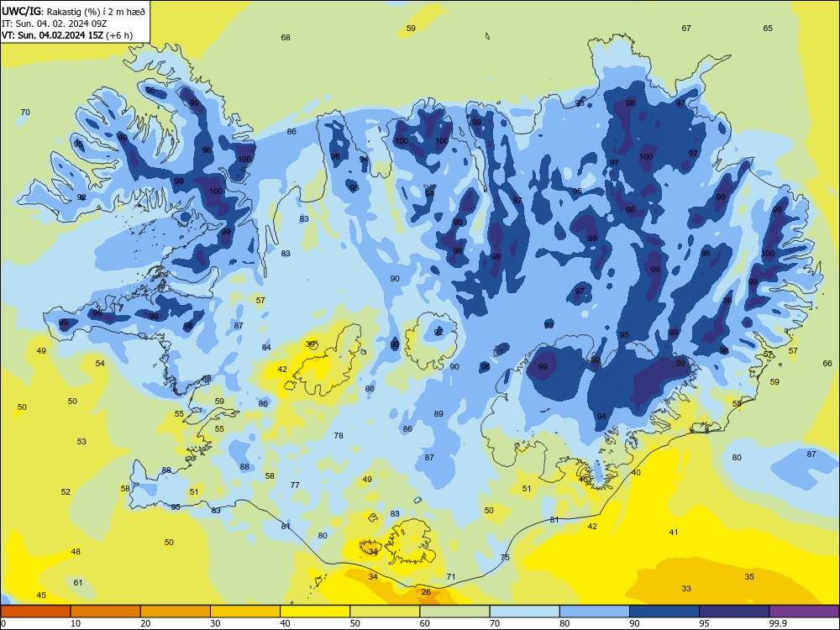Viewport: 840px width, 630px height.
Task: Click the purple above-99.9% legend swatch
Action: coord(804,612)
